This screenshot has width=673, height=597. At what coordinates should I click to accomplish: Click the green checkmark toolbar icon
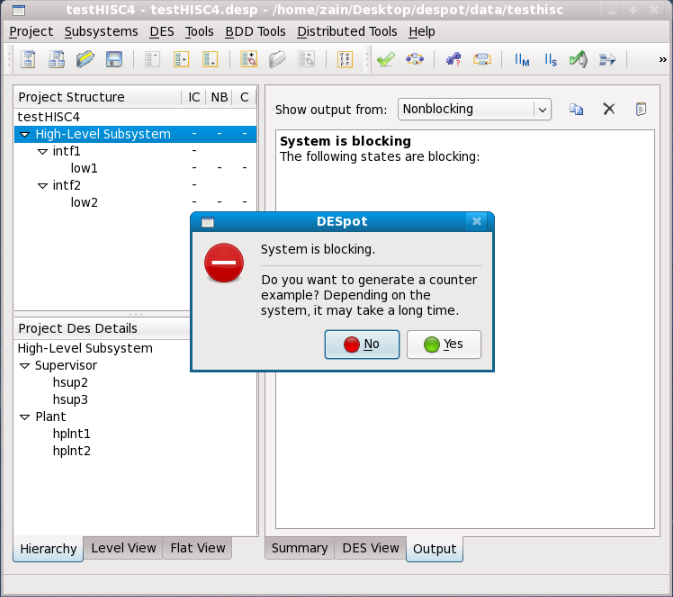click(x=385, y=60)
